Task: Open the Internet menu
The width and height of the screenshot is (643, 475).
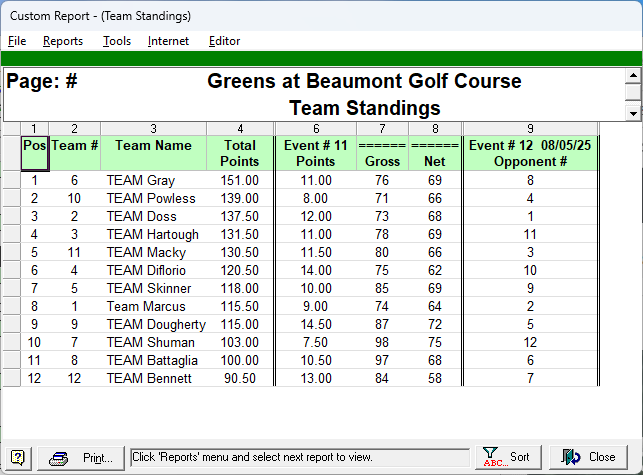Action: point(168,41)
